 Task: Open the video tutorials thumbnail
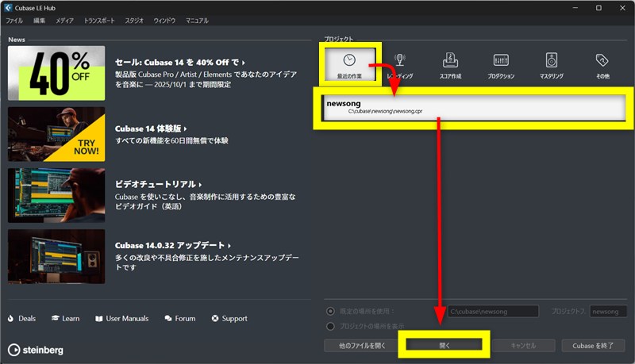56,195
